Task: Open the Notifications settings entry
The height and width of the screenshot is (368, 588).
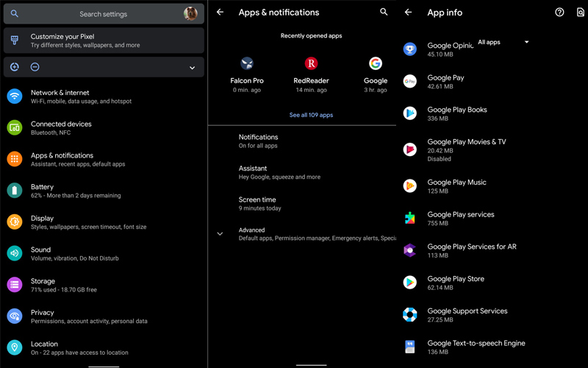Action: pyautogui.click(x=258, y=141)
